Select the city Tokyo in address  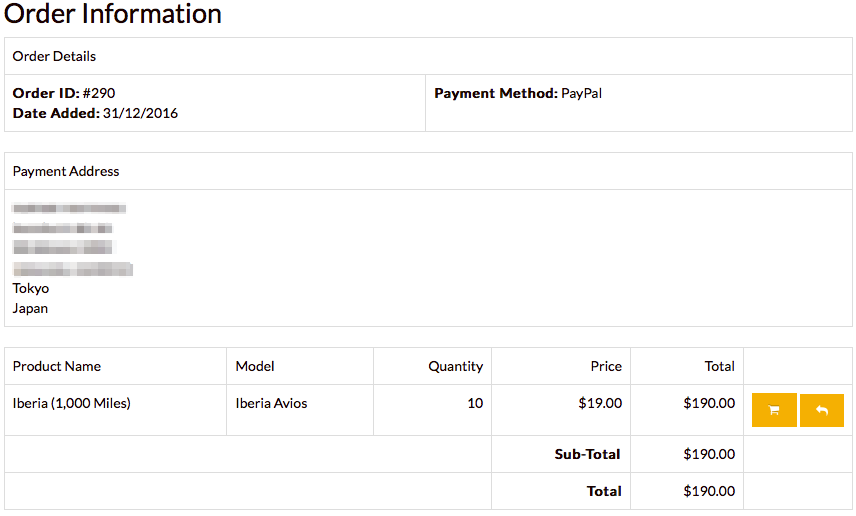point(31,288)
